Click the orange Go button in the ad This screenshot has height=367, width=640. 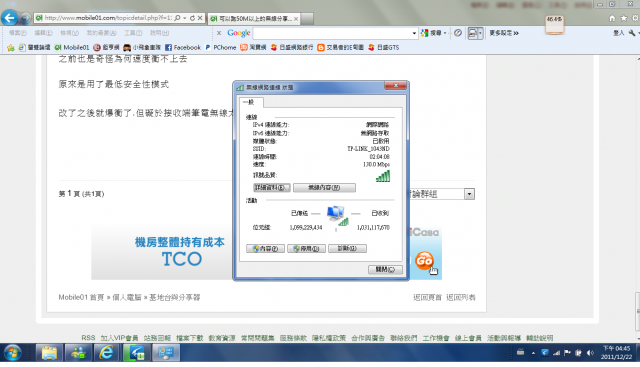click(424, 260)
